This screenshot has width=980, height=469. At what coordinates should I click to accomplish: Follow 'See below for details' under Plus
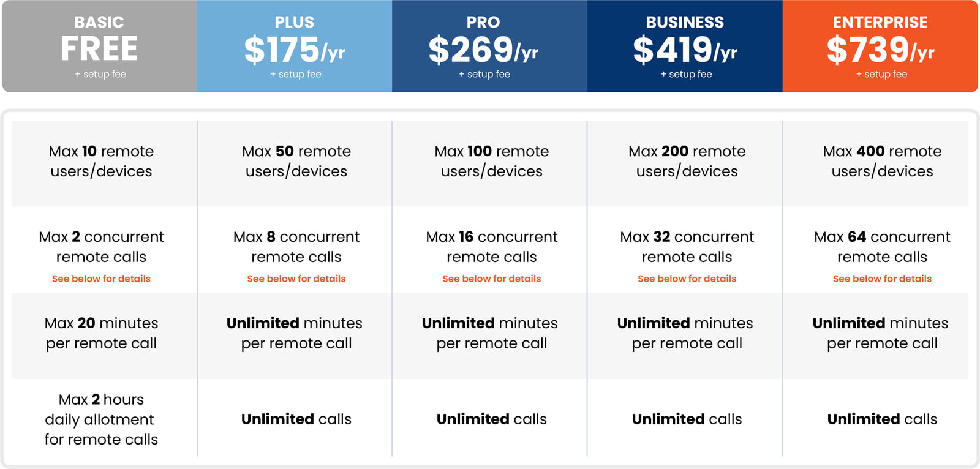(x=296, y=279)
